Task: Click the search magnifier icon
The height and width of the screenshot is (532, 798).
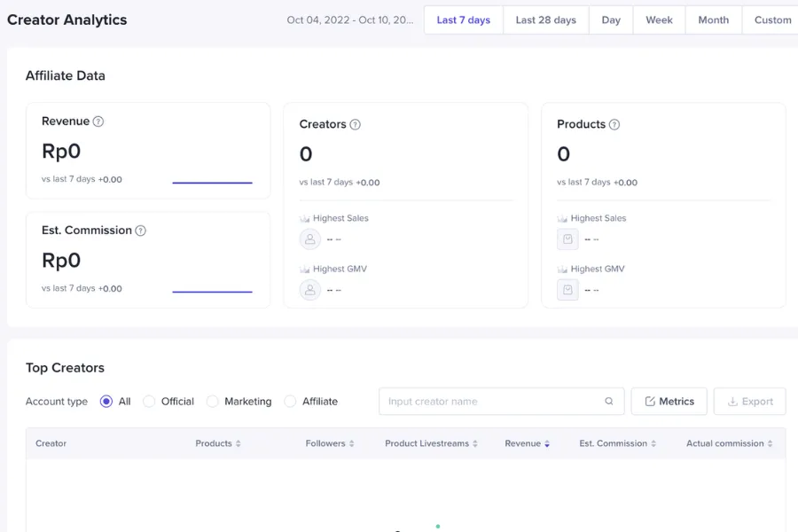Action: 608,401
